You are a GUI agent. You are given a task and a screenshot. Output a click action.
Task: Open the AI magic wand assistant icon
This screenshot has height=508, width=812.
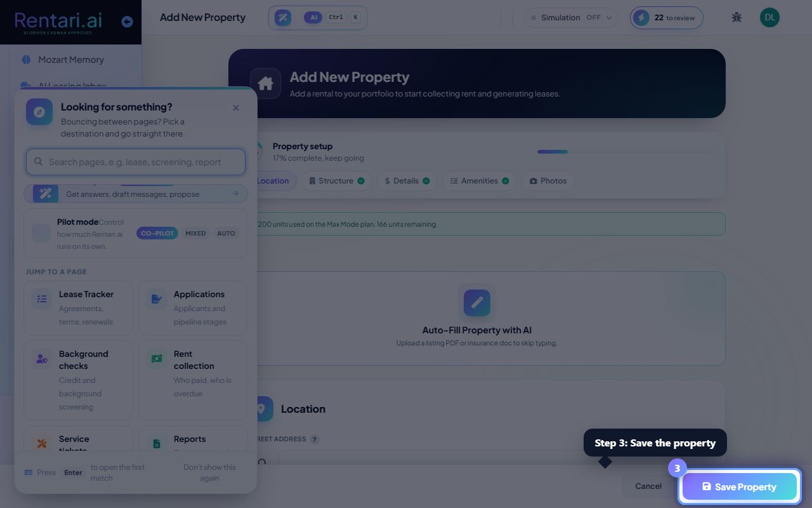(x=283, y=18)
